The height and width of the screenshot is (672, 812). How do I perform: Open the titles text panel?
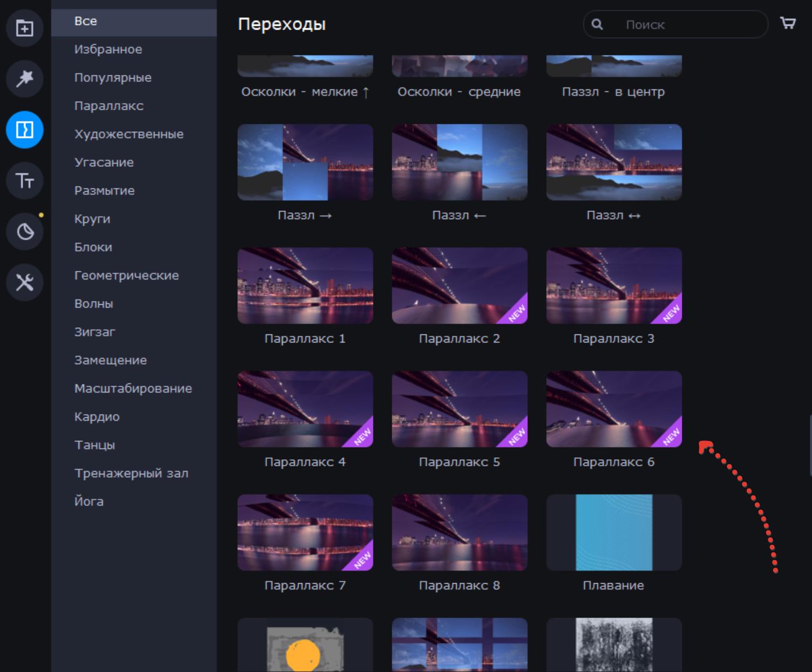(x=25, y=181)
